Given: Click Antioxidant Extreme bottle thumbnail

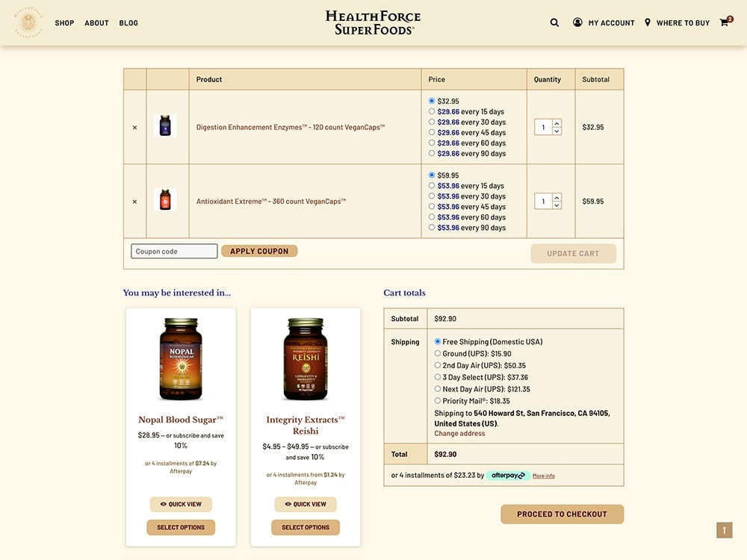Looking at the screenshot, I should pyautogui.click(x=165, y=200).
